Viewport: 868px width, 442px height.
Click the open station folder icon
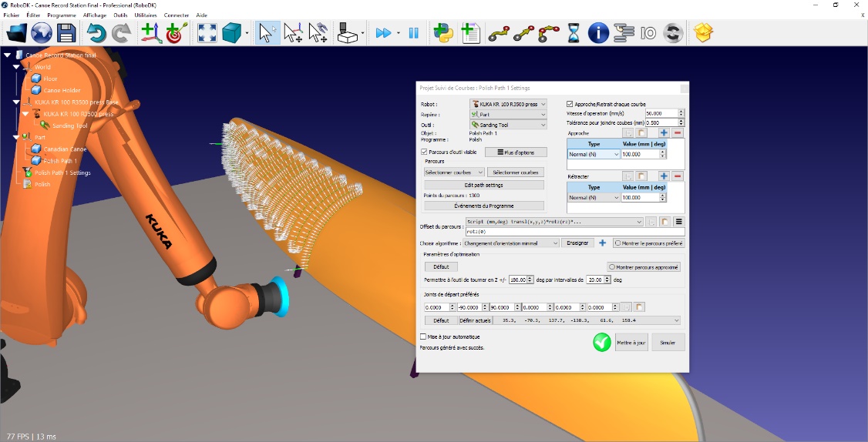pyautogui.click(x=17, y=33)
